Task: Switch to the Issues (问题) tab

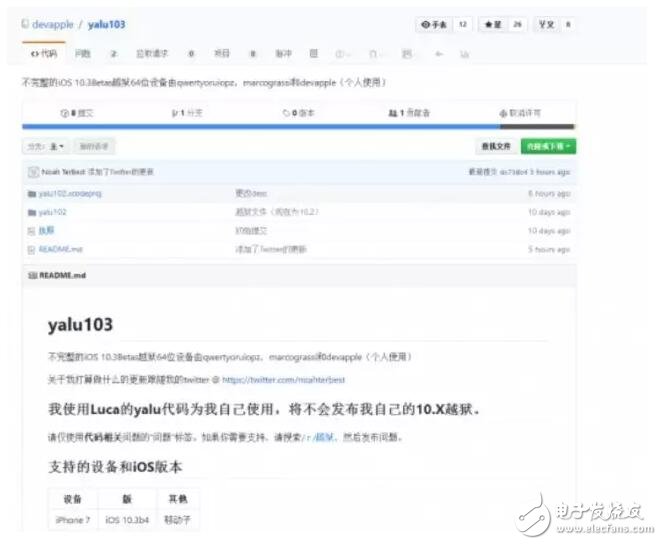Action: 83,54
